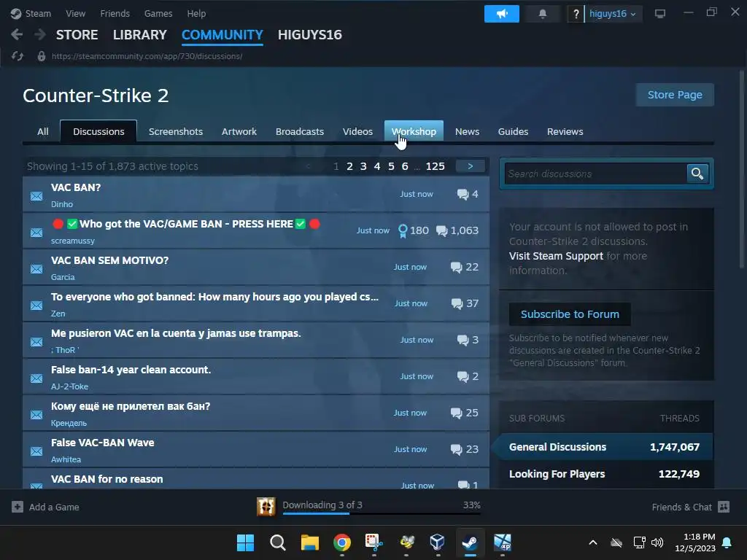The image size is (747, 560).
Task: Switch to the Reviews tab
Action: [x=565, y=131]
